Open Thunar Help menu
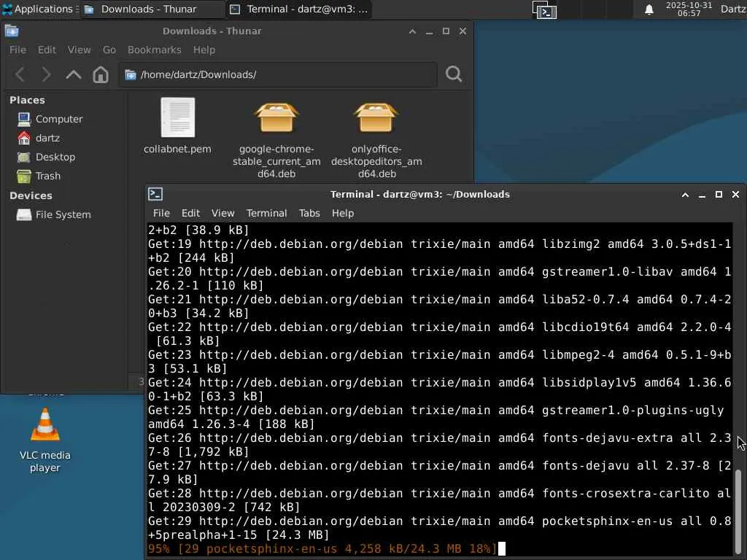Screen dimensions: 747x560 coord(204,50)
